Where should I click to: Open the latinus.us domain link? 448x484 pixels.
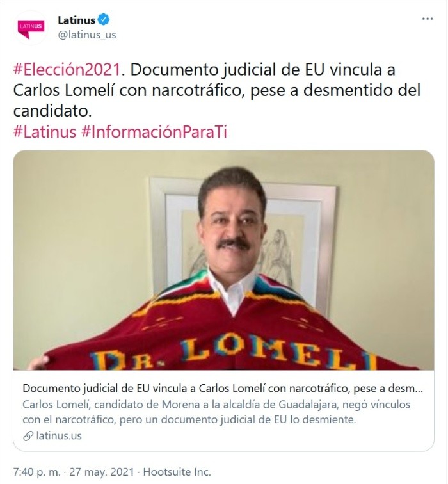pyautogui.click(x=59, y=435)
